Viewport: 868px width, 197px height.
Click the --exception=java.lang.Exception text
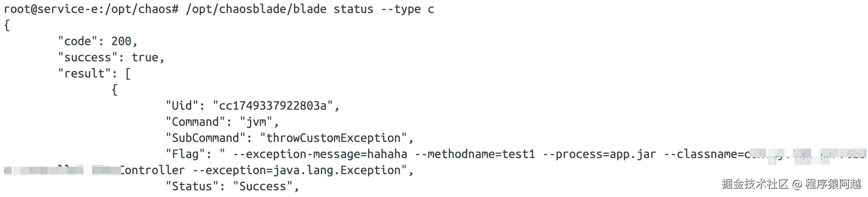296,171
